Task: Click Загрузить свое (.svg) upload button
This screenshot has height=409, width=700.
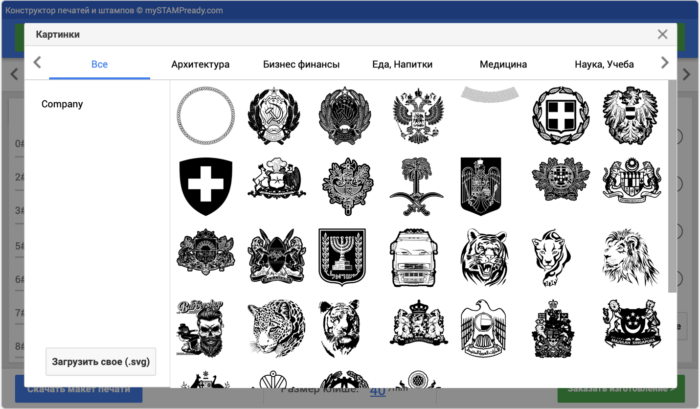Action: click(x=100, y=362)
